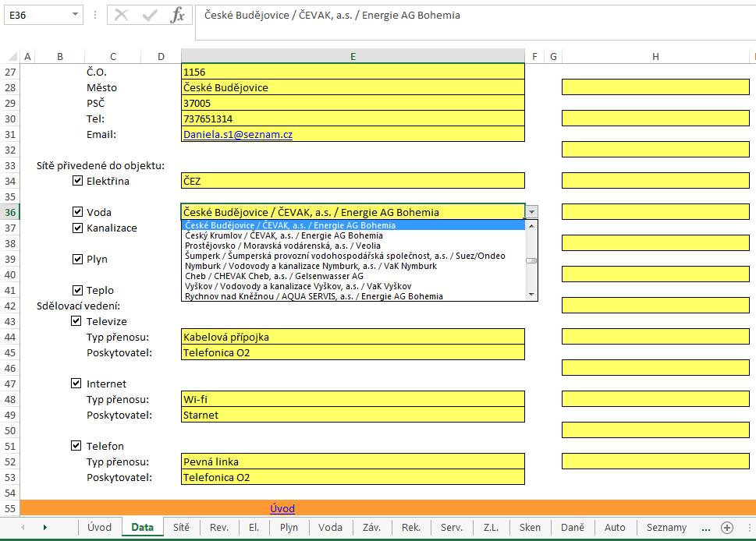
Task: Select cell with phone 737651314
Action: click(353, 118)
